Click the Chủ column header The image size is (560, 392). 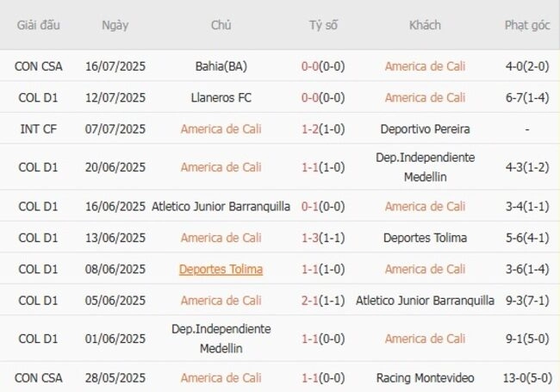coord(221,25)
